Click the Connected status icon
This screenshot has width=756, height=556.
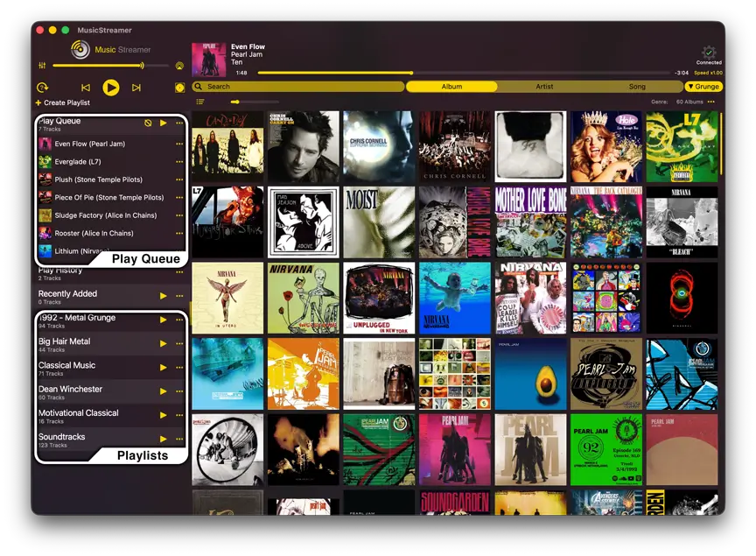[x=709, y=53]
